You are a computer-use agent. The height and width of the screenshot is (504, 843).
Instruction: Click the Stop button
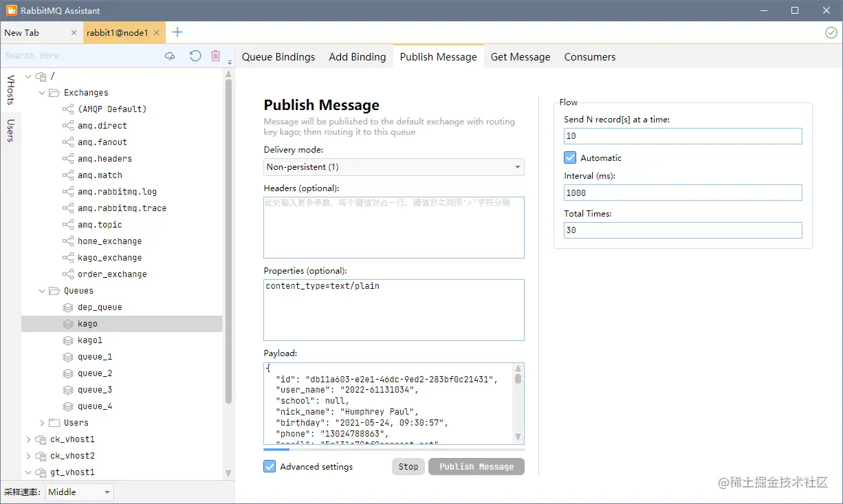pos(408,467)
